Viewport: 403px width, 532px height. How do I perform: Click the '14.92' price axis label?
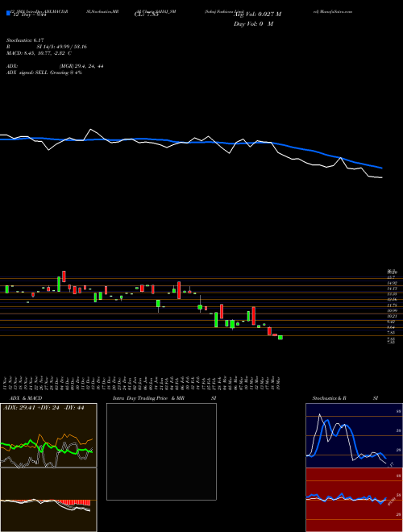(x=392, y=283)
